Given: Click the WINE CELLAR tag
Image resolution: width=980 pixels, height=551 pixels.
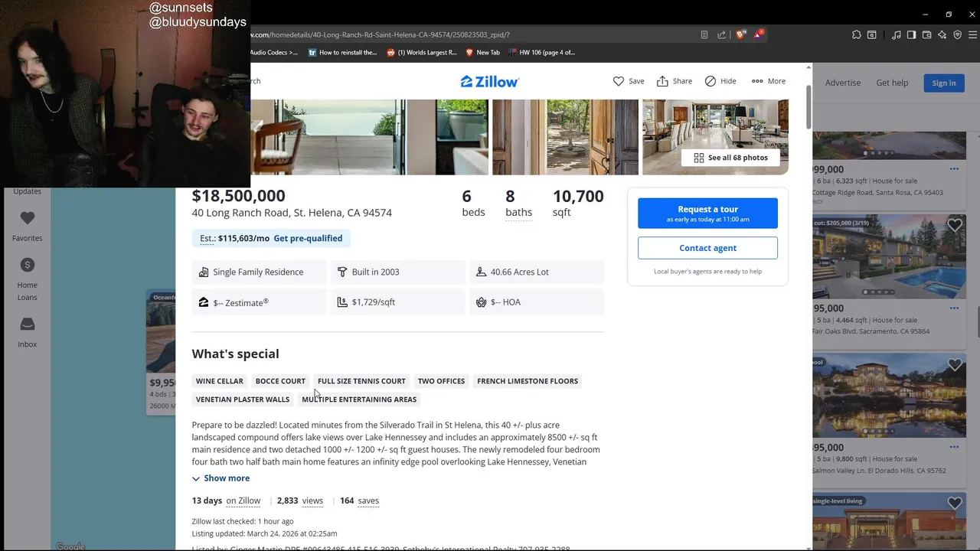Looking at the screenshot, I should [220, 381].
